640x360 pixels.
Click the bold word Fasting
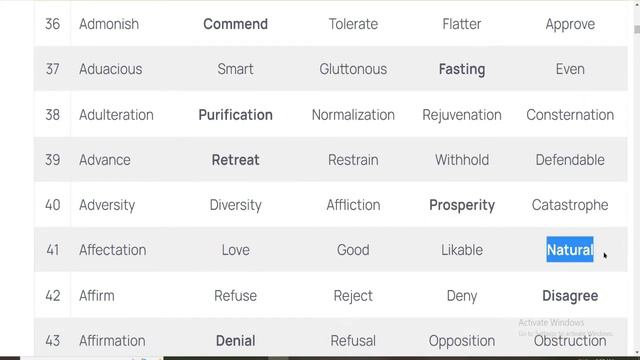pos(462,69)
